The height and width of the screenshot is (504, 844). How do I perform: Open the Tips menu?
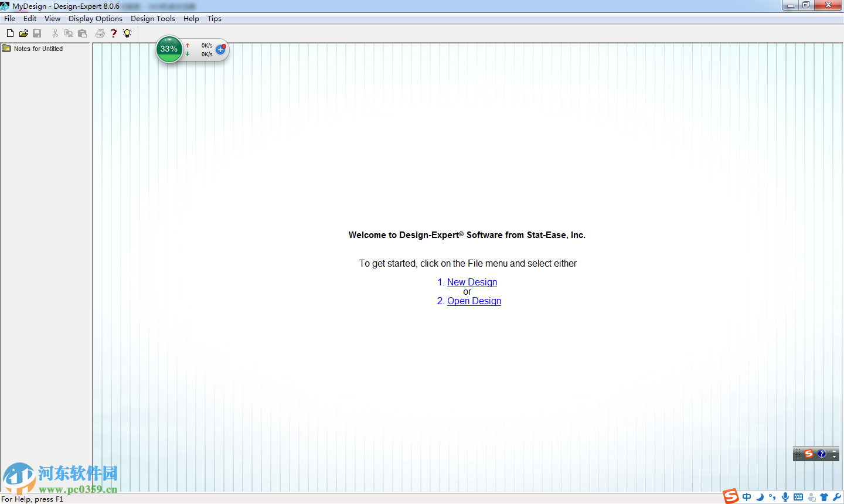215,19
